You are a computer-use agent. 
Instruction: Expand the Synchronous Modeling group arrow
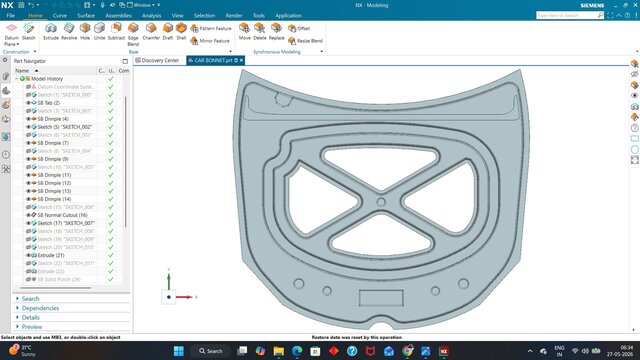coord(322,52)
